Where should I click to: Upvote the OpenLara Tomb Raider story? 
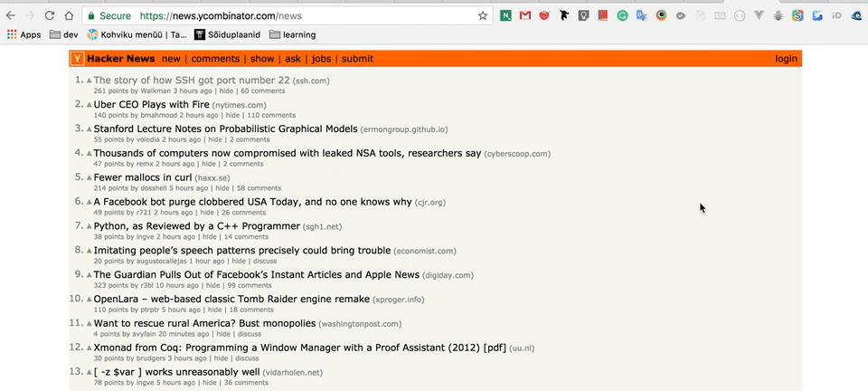point(90,300)
